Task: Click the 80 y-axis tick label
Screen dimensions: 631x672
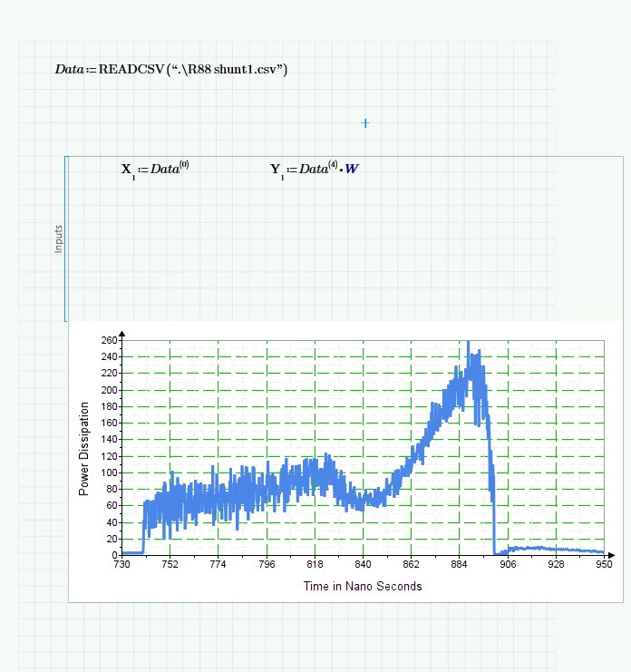Action: (x=112, y=489)
